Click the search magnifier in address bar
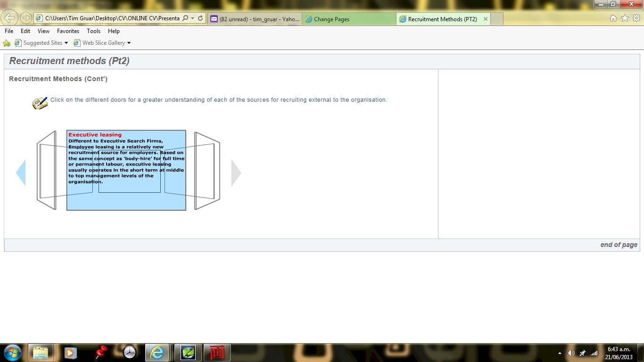 [x=185, y=18]
